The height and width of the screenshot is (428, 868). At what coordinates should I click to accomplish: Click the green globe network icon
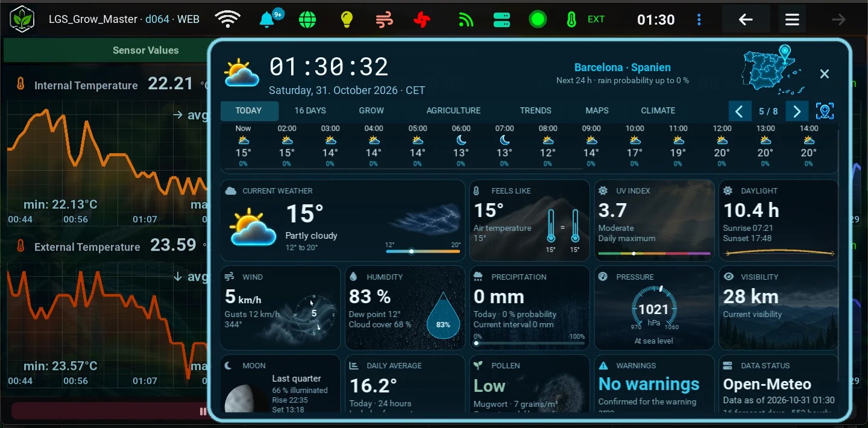[307, 19]
